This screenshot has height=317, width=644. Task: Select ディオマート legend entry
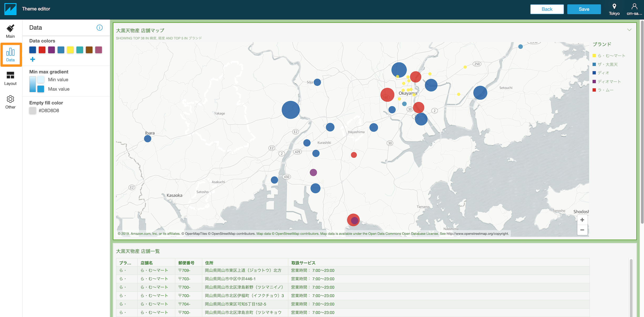pyautogui.click(x=607, y=82)
